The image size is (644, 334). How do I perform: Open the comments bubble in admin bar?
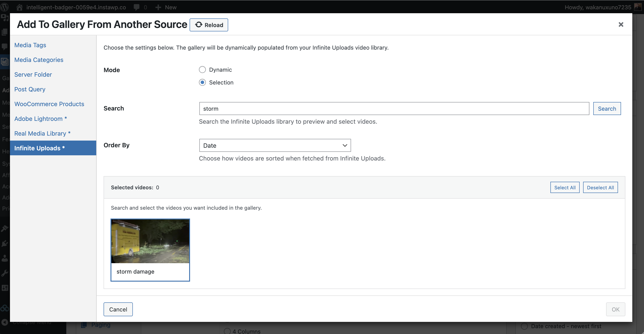coord(137,7)
